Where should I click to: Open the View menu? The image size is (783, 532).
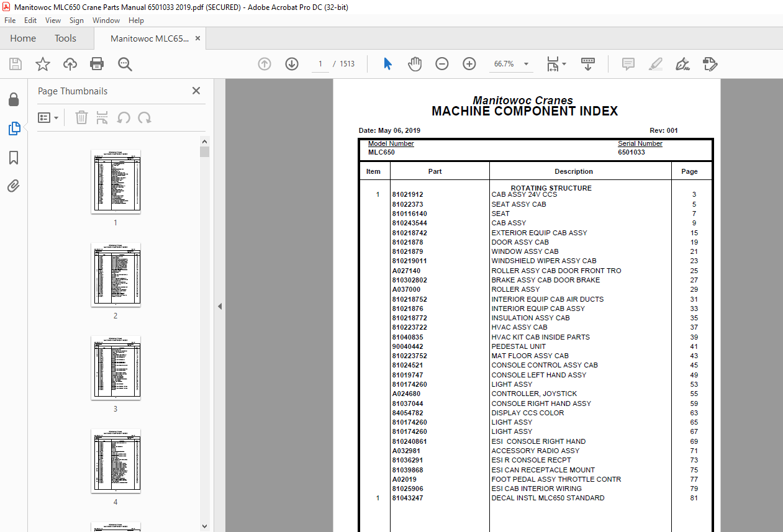point(53,20)
